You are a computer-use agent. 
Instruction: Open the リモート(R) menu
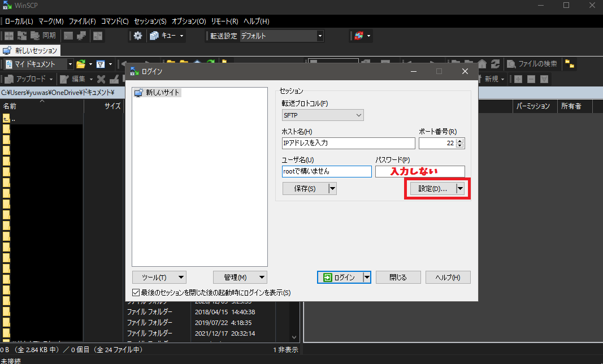coord(224,21)
